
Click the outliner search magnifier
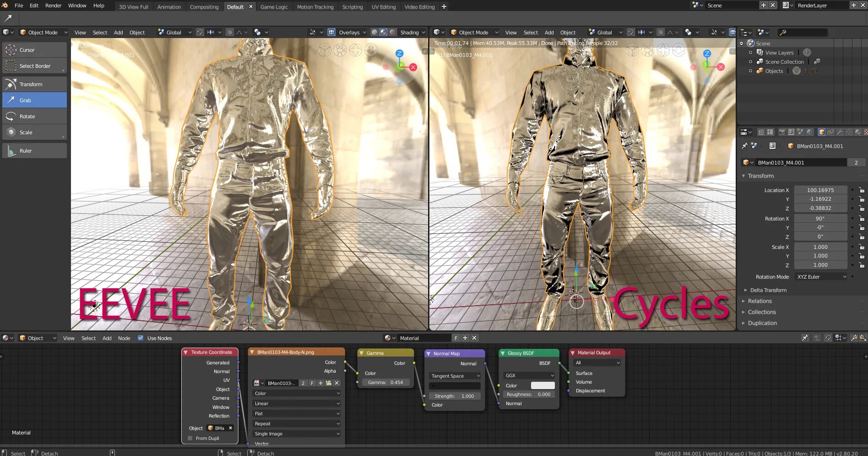coord(783,33)
